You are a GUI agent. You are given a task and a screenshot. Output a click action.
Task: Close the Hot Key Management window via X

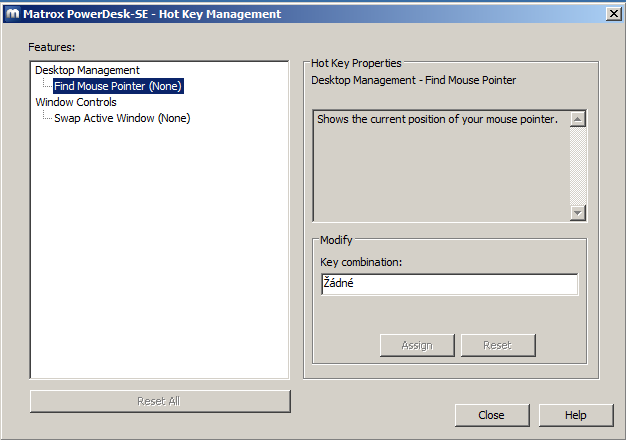click(x=614, y=14)
